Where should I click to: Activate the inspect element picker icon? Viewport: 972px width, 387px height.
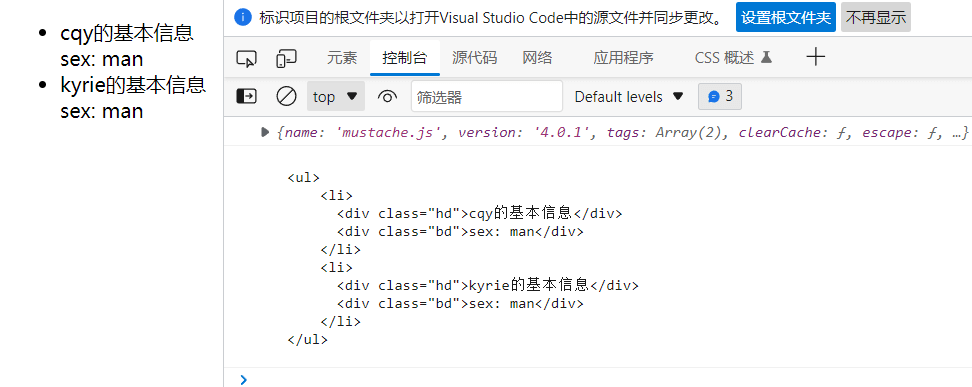[x=247, y=58]
